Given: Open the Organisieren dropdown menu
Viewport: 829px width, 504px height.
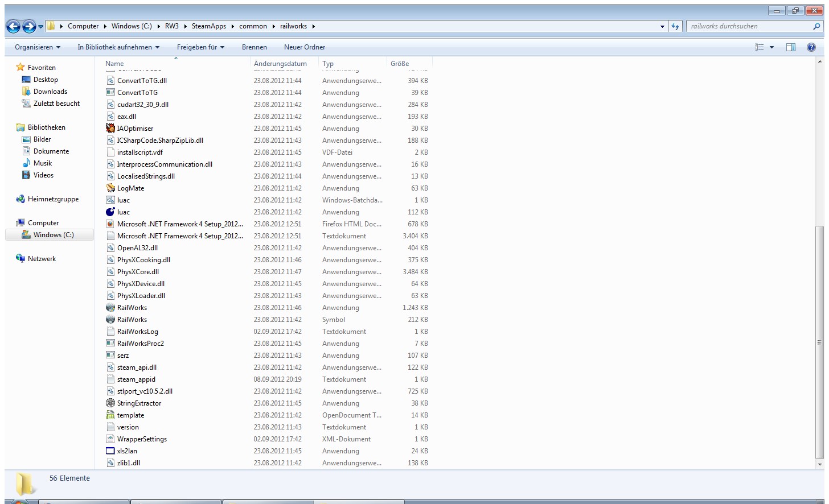Looking at the screenshot, I should point(38,47).
